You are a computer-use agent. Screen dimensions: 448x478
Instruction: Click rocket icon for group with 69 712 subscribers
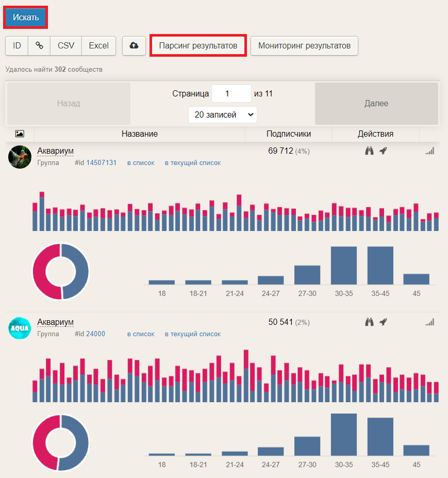point(383,151)
